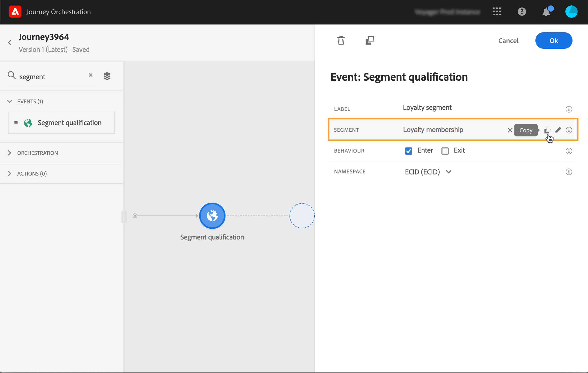The width and height of the screenshot is (588, 373).
Task: Click the layers filter icon beside search
Action: 107,76
